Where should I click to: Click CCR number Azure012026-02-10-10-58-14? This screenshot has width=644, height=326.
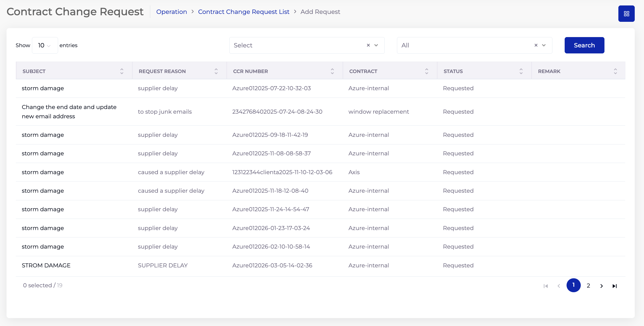[271, 247]
